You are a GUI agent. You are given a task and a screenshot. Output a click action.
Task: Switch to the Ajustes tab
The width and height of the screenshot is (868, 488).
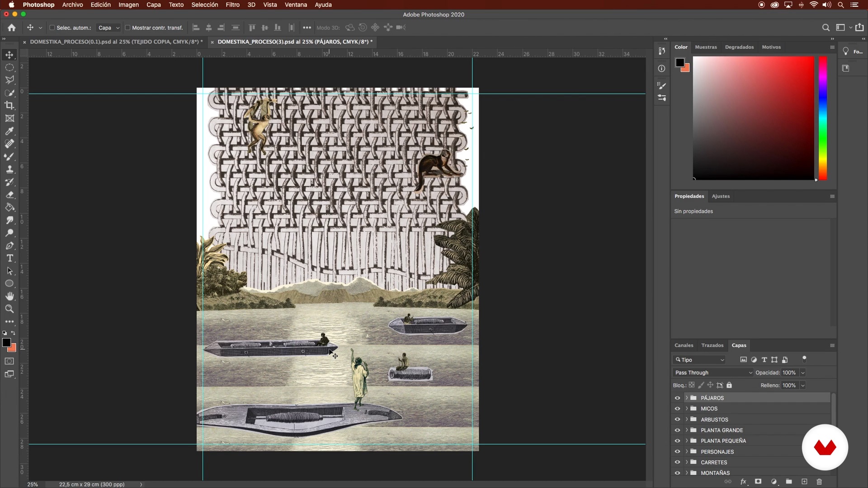pyautogui.click(x=721, y=196)
